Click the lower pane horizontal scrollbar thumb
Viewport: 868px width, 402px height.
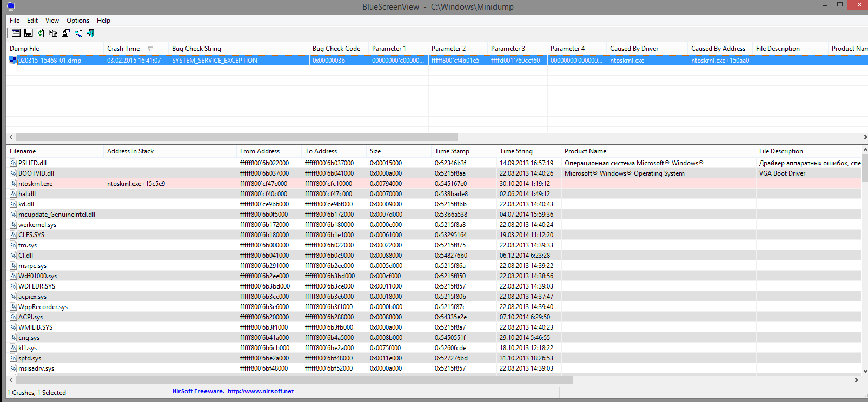pos(294,380)
